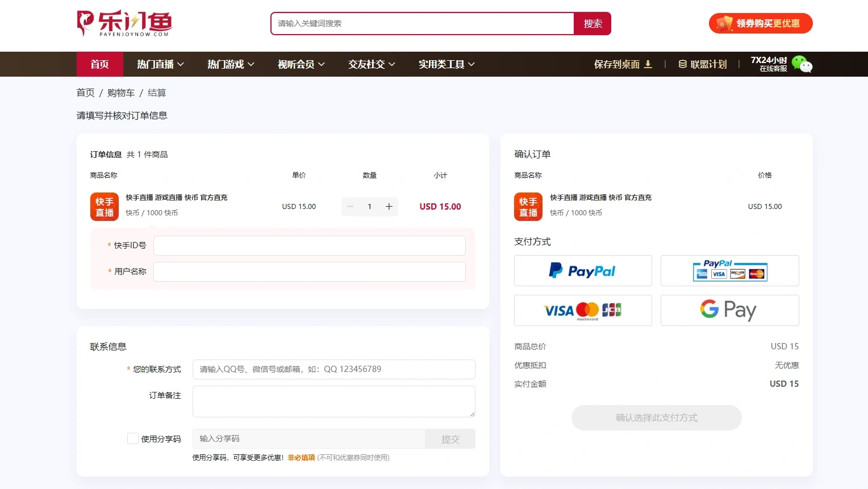Go to the 首页 navigation tab

coord(99,64)
